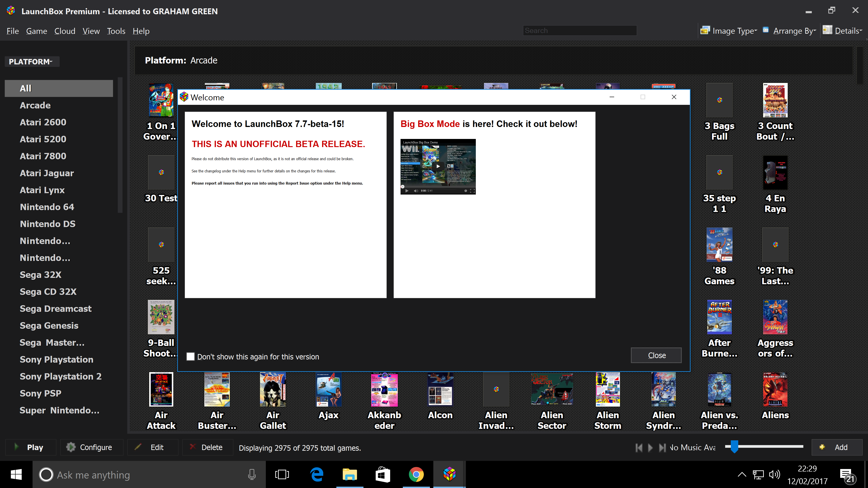Select After Burner game cover
The height and width of the screenshot is (488, 868).
719,317
